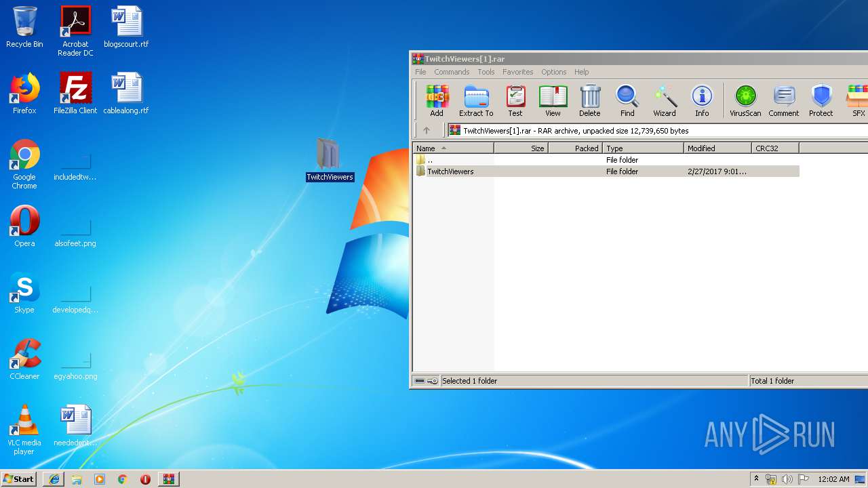This screenshot has width=868, height=488.
Task: Select the cablealong.rtf desktop file
Action: click(126, 94)
